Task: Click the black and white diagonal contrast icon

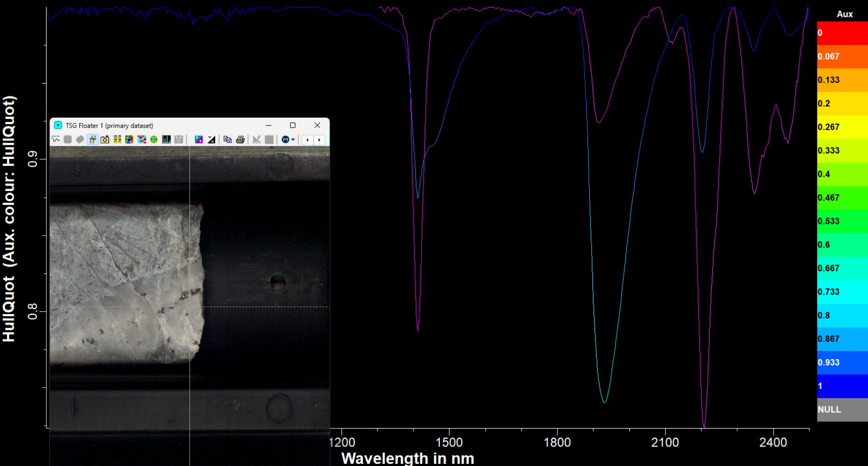Action: click(x=212, y=139)
